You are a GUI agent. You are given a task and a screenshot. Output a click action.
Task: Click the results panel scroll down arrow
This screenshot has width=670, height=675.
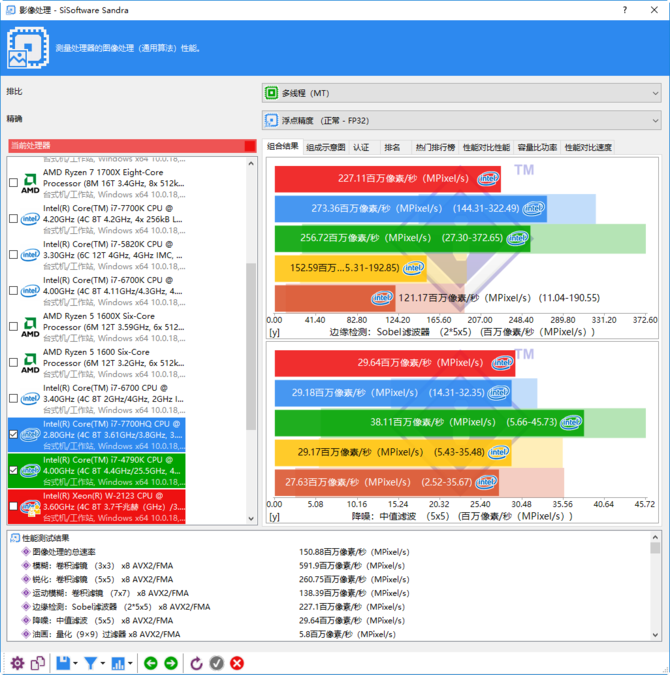(655, 635)
